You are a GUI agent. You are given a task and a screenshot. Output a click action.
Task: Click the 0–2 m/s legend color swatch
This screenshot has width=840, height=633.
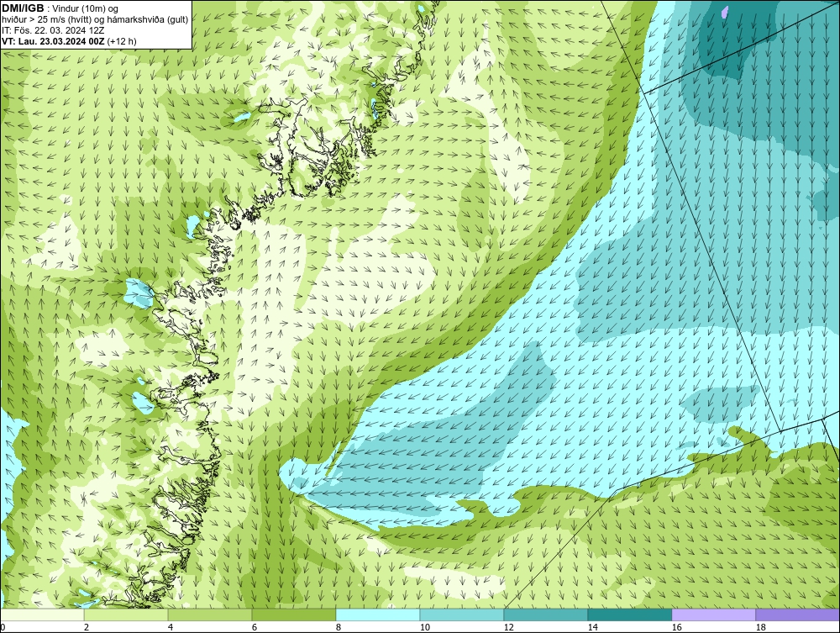(42, 615)
